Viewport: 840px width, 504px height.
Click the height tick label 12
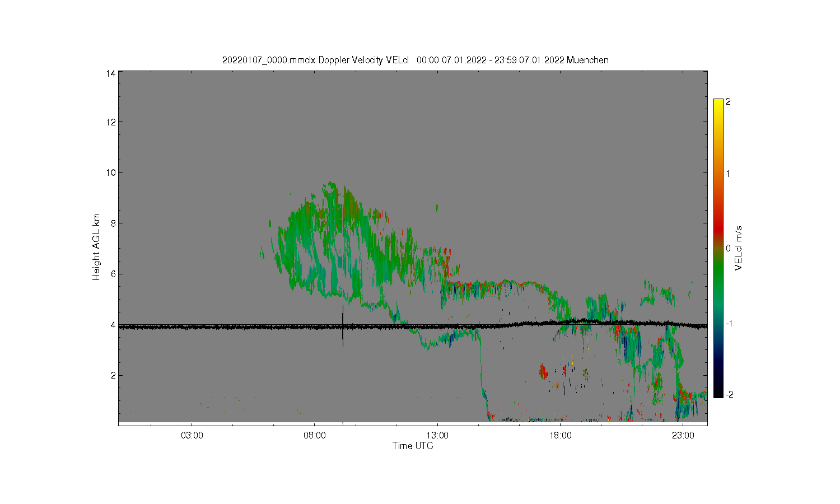111,122
